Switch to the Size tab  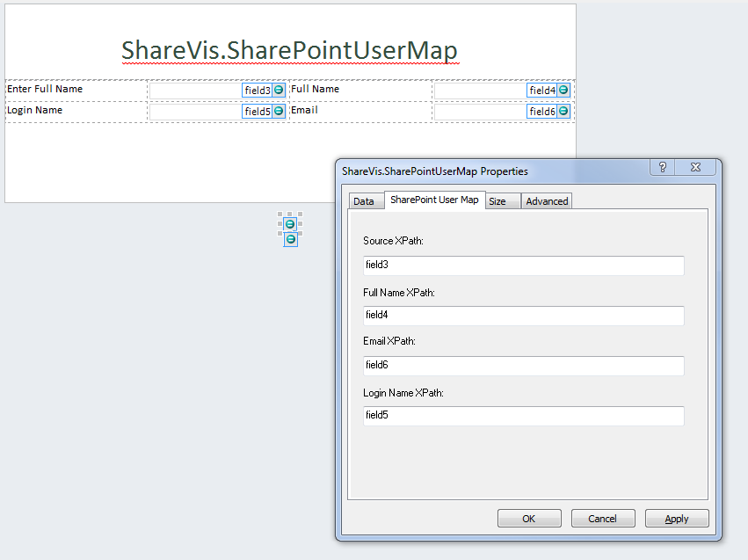(502, 201)
